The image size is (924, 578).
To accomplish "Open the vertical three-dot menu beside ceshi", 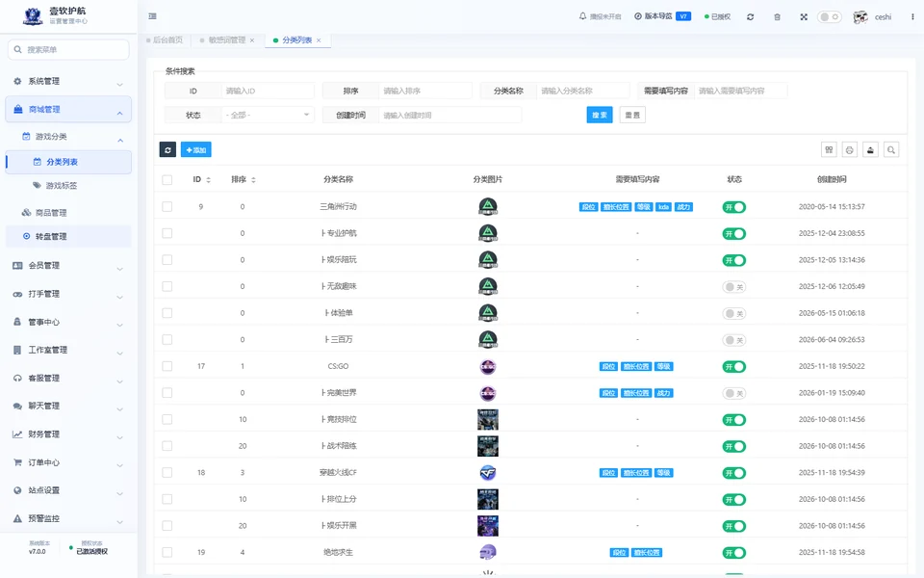I will (x=912, y=17).
